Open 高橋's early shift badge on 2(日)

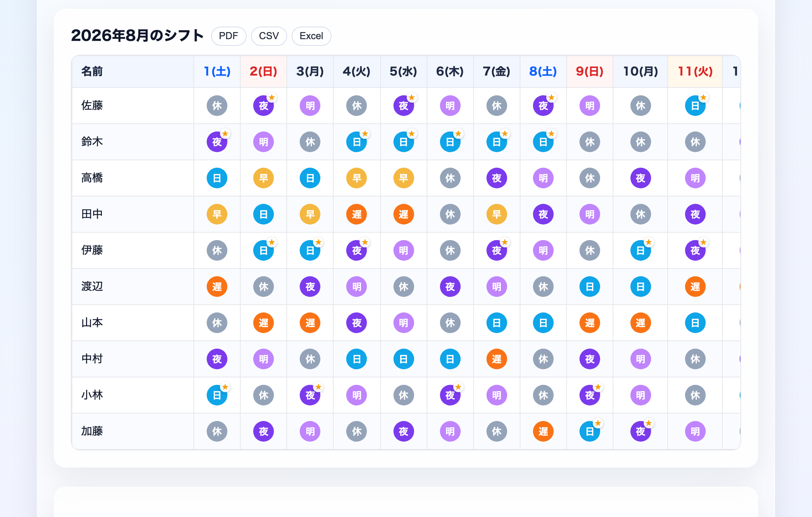coord(264,178)
